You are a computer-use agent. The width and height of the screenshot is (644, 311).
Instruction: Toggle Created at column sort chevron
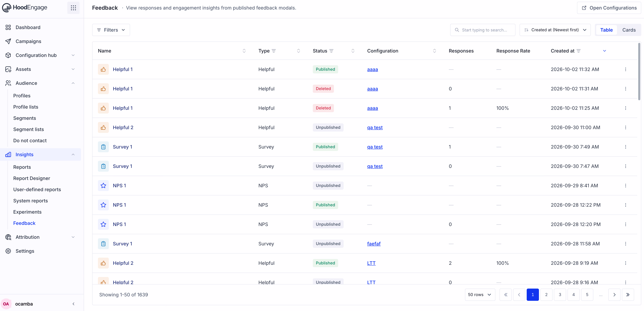click(604, 51)
